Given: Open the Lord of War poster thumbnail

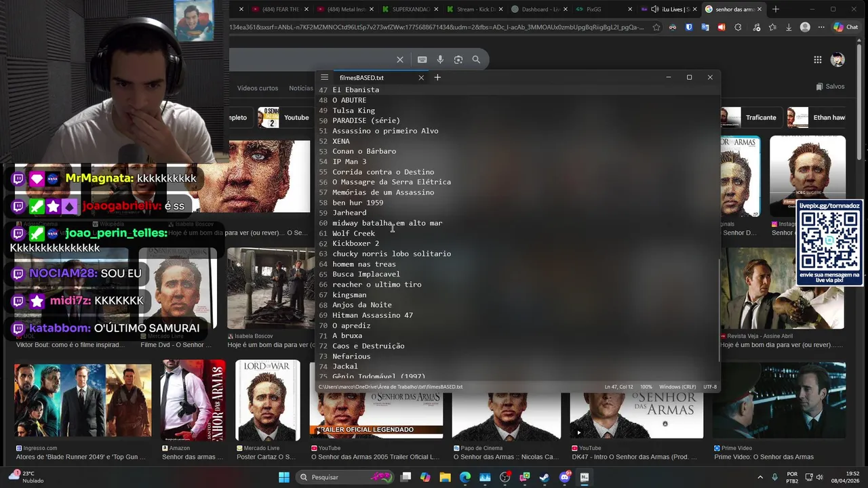Looking at the screenshot, I should [x=268, y=400].
